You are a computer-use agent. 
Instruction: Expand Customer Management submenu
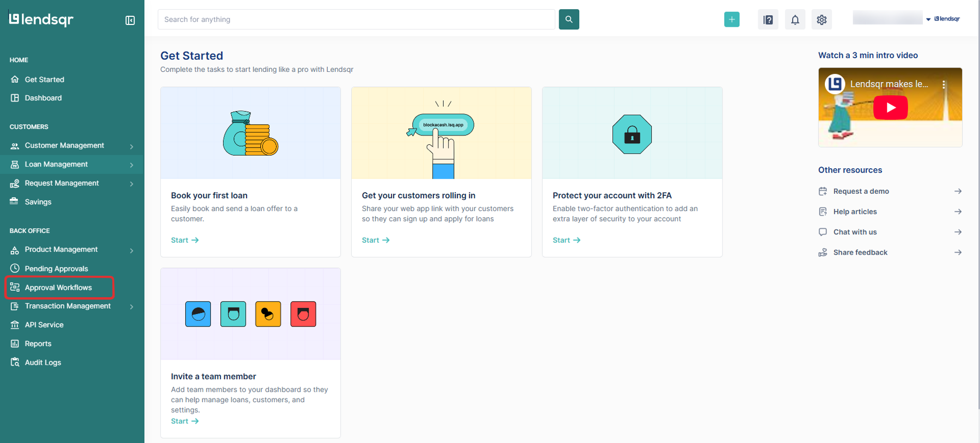point(131,146)
